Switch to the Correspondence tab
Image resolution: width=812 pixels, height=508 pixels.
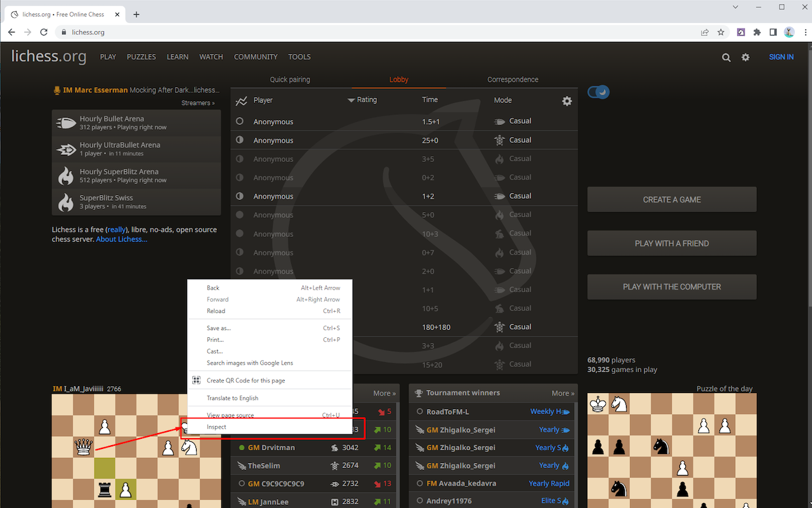coord(513,79)
